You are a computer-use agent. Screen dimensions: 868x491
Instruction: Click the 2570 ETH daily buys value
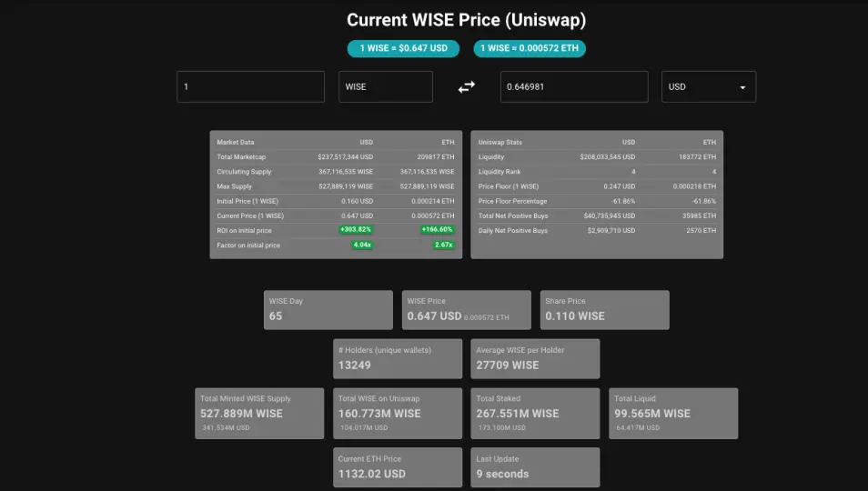tap(701, 231)
